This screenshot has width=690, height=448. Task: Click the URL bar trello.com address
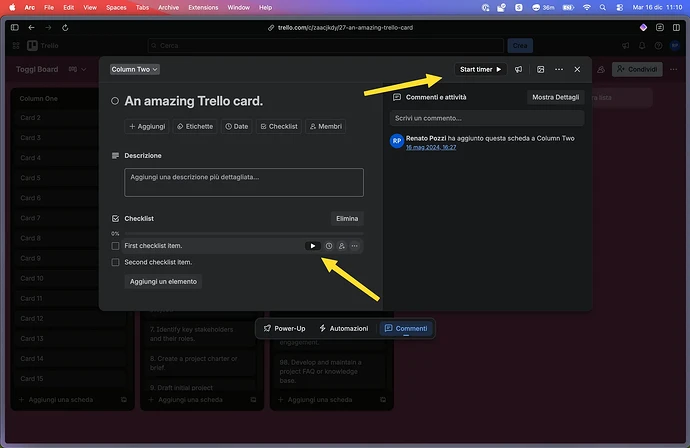point(345,28)
